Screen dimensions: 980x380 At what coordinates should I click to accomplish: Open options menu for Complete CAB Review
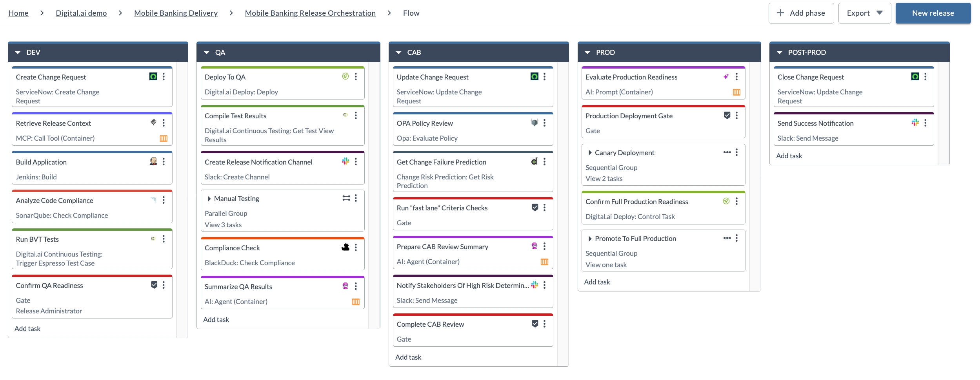click(x=544, y=324)
